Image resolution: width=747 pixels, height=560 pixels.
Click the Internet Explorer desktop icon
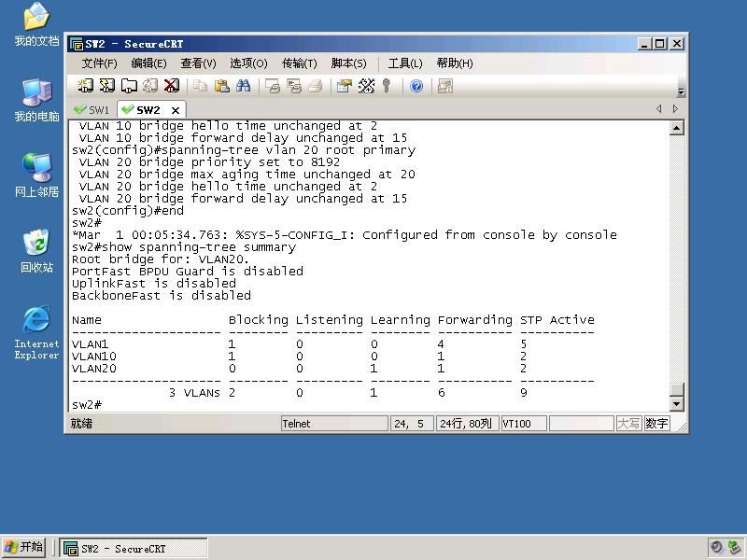(36, 332)
